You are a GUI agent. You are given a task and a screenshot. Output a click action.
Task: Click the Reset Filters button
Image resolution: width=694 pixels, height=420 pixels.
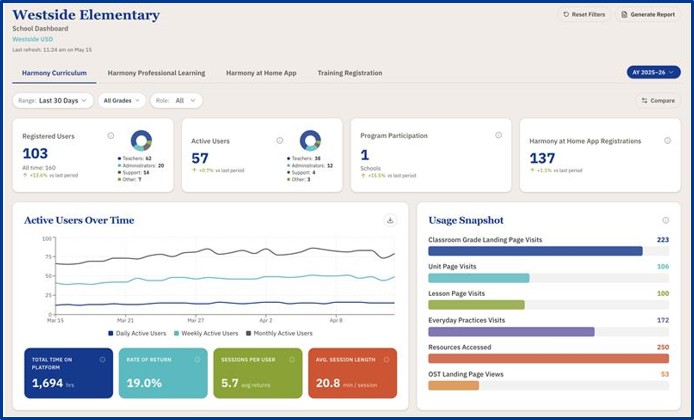[x=584, y=15]
